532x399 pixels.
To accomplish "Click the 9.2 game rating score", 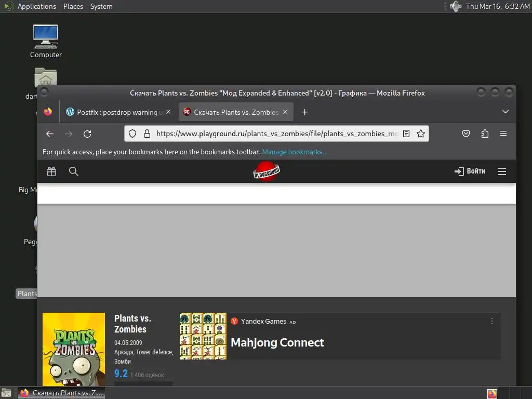I will click(x=121, y=374).
